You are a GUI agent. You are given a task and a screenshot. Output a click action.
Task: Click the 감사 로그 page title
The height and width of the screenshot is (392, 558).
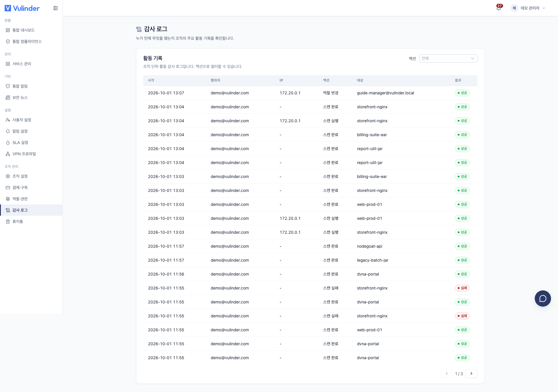coord(156,29)
